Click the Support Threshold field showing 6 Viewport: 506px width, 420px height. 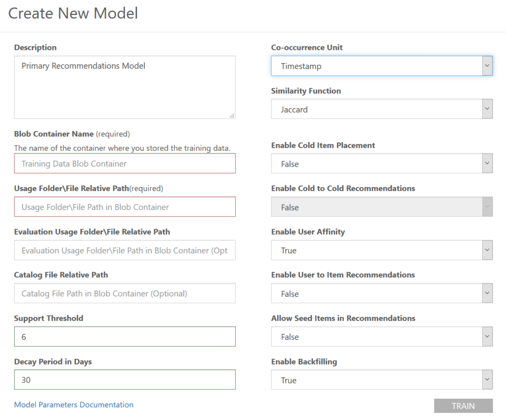[125, 336]
